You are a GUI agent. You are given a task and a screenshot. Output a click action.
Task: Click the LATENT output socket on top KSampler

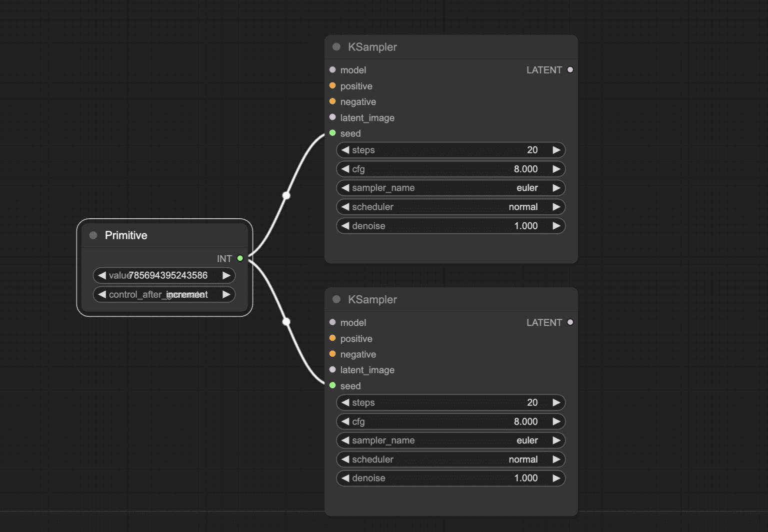coord(570,70)
